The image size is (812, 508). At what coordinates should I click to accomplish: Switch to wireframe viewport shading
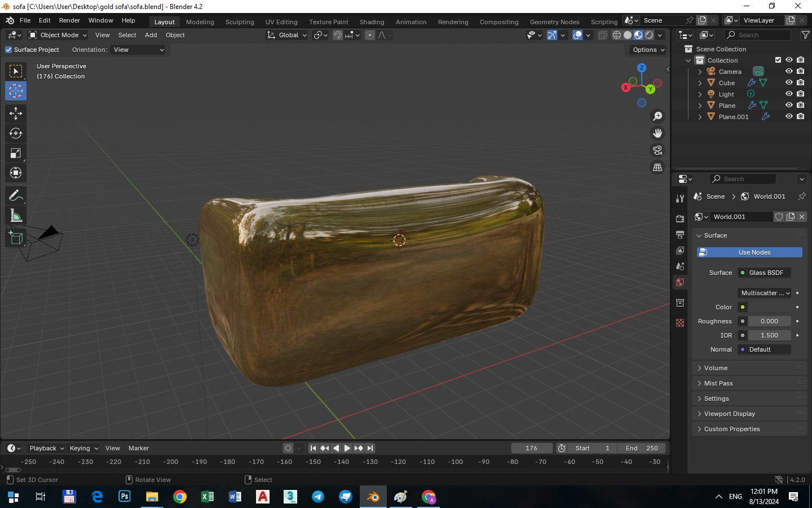pos(617,35)
